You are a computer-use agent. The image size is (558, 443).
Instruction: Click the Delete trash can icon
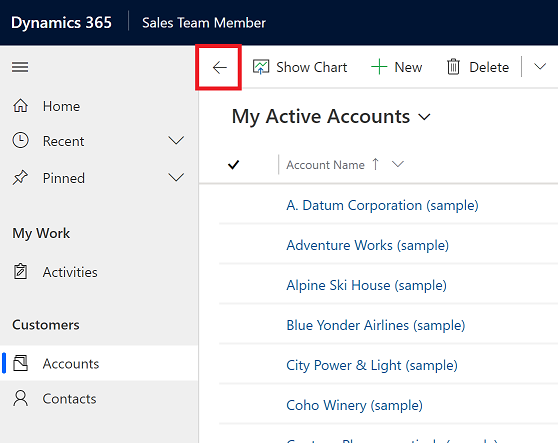[x=453, y=67]
